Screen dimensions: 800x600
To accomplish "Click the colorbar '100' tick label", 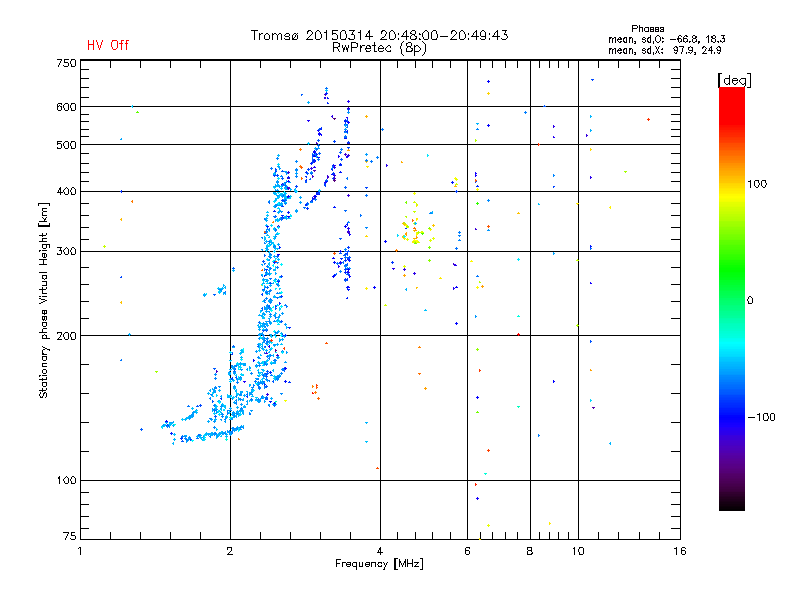I will click(757, 184).
